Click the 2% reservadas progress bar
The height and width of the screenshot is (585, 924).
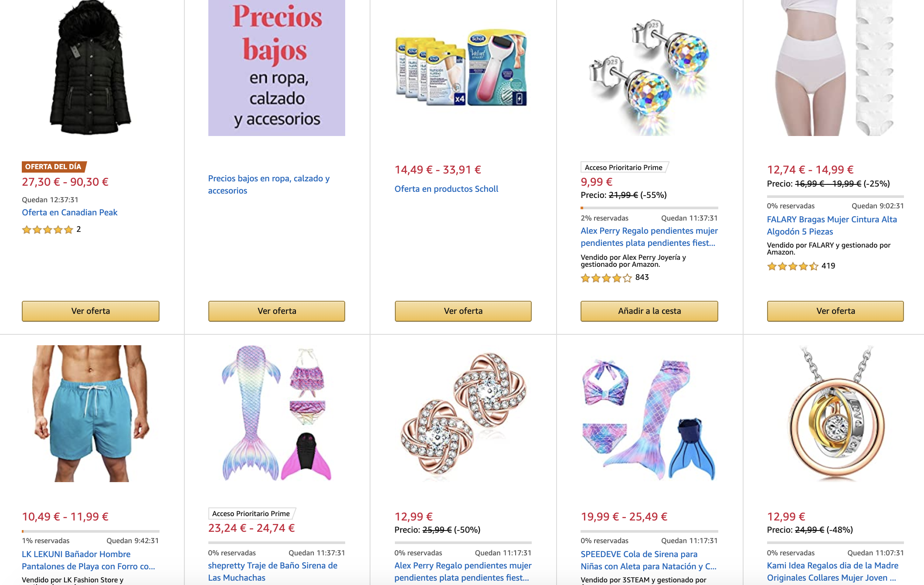pyautogui.click(x=649, y=208)
